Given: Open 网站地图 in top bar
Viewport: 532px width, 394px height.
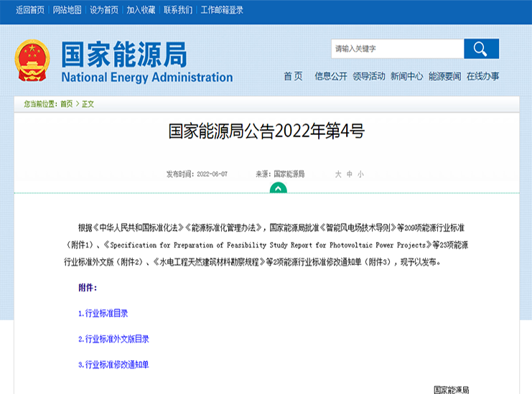Looking at the screenshot, I should (x=67, y=10).
